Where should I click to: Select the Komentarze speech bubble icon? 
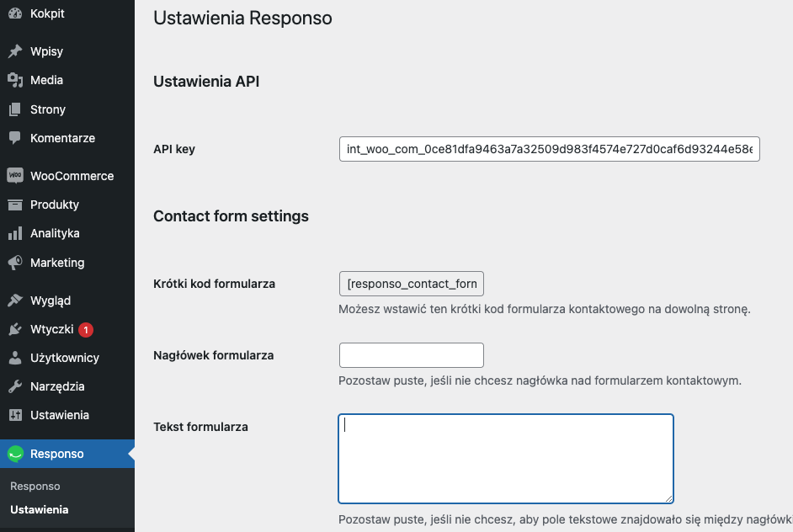point(15,137)
